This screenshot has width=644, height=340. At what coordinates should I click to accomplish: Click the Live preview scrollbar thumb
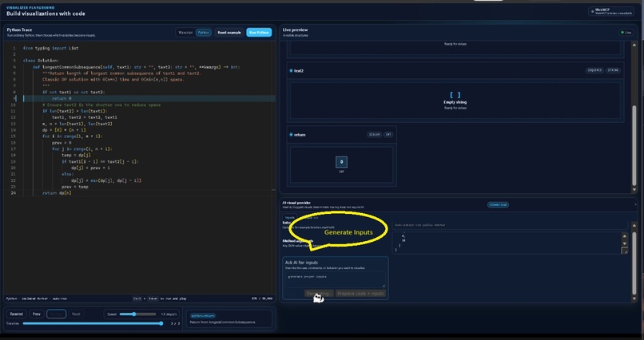(634, 145)
